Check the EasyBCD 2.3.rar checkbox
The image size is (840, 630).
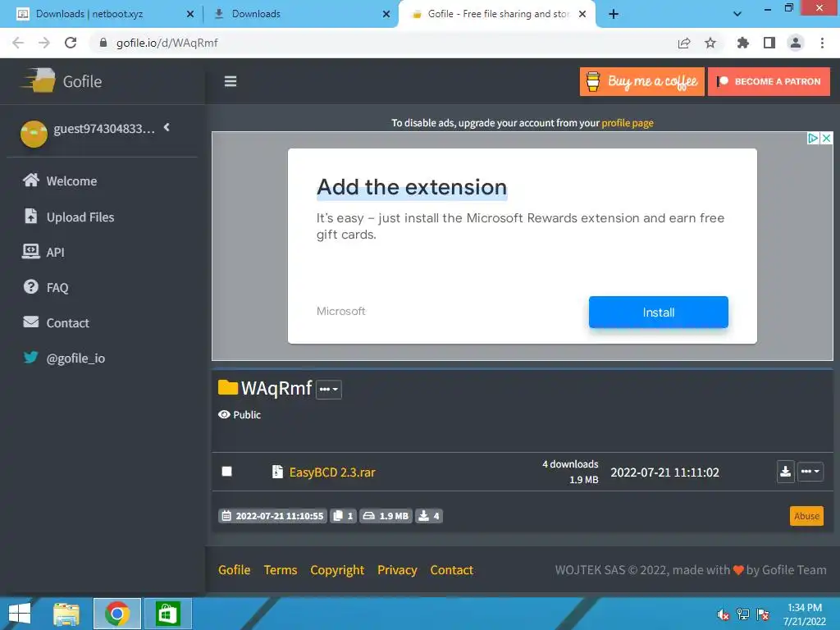coord(226,472)
